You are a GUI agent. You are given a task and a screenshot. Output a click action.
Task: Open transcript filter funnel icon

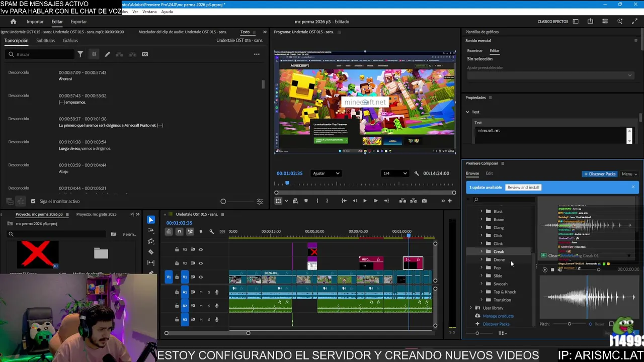[x=80, y=54]
